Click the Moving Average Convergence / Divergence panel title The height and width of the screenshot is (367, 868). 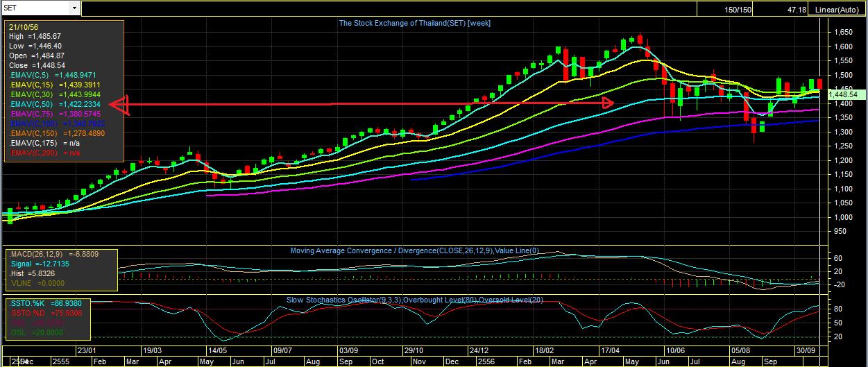coord(414,250)
